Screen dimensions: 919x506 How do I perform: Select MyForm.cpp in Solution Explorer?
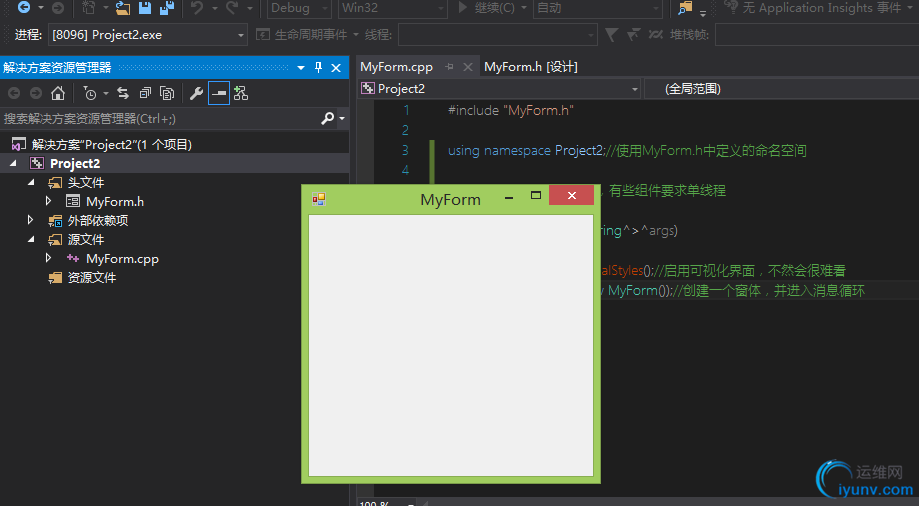[122, 259]
